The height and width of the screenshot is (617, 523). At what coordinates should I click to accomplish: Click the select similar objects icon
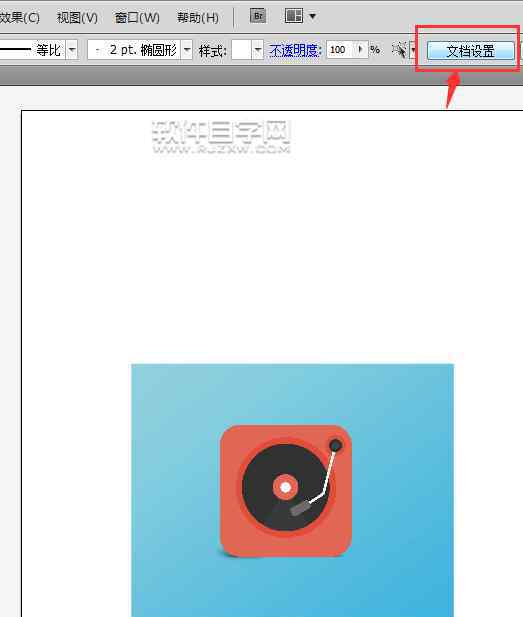pyautogui.click(x=399, y=50)
